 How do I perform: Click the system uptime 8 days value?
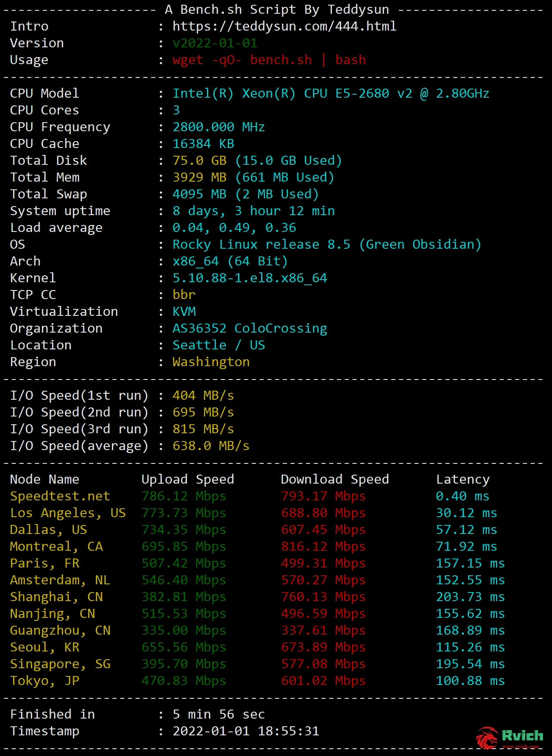pyautogui.click(x=253, y=211)
